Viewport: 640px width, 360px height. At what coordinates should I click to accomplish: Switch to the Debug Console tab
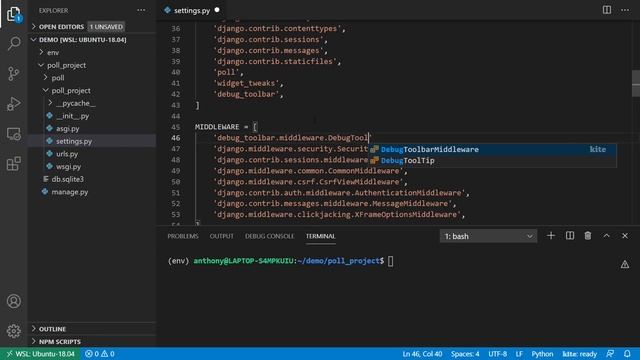tap(269, 236)
